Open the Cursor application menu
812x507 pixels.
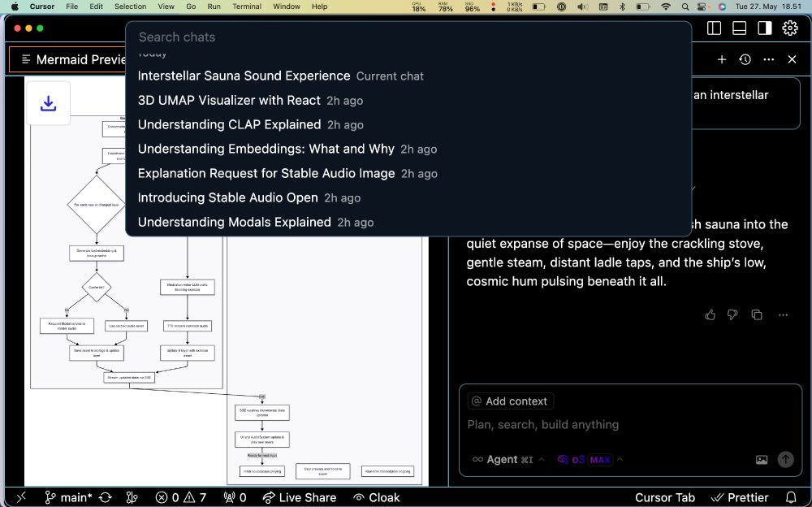tap(42, 6)
